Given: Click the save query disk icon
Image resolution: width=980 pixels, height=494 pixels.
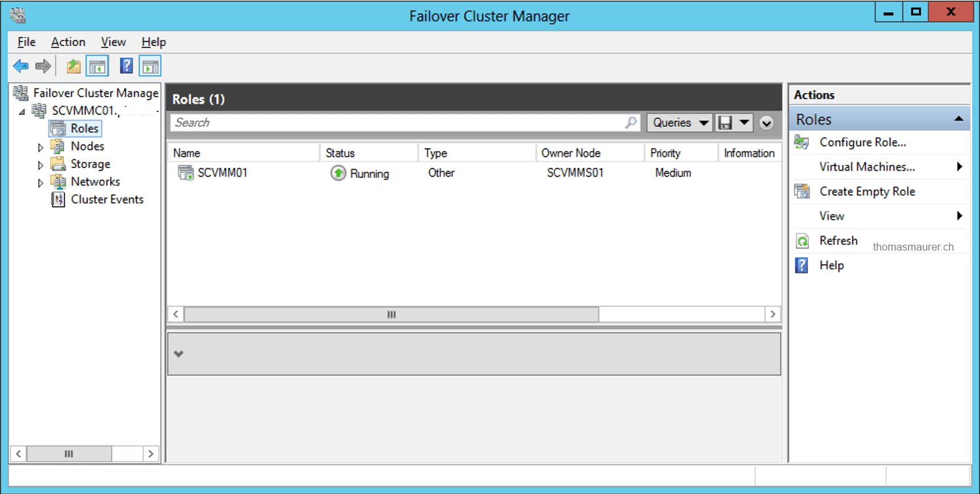Looking at the screenshot, I should tap(725, 123).
